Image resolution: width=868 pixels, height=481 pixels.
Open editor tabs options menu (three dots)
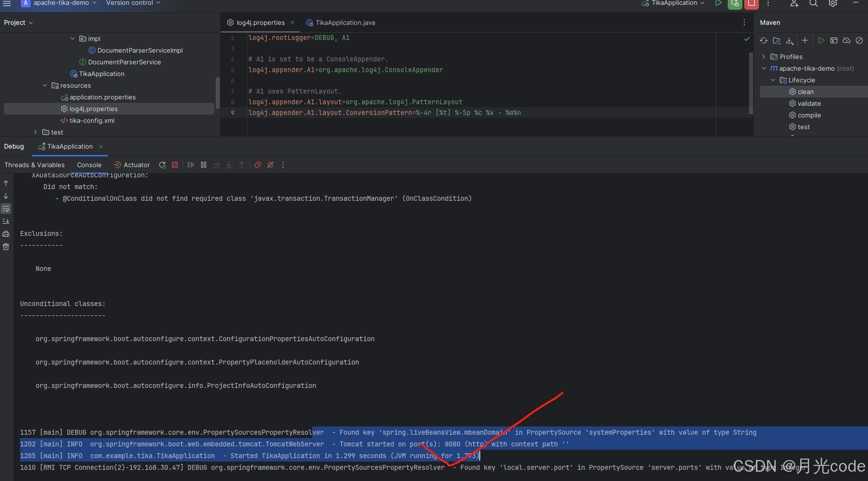[x=744, y=22]
